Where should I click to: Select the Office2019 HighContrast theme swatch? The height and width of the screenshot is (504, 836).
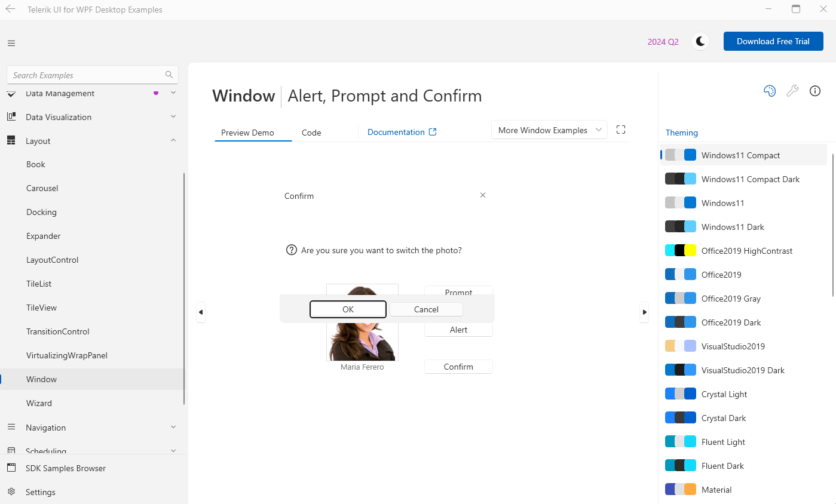pos(681,251)
